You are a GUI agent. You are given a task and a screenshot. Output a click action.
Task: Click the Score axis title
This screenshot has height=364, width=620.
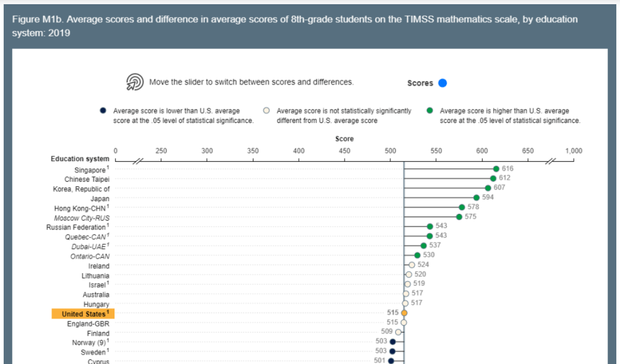tap(344, 139)
